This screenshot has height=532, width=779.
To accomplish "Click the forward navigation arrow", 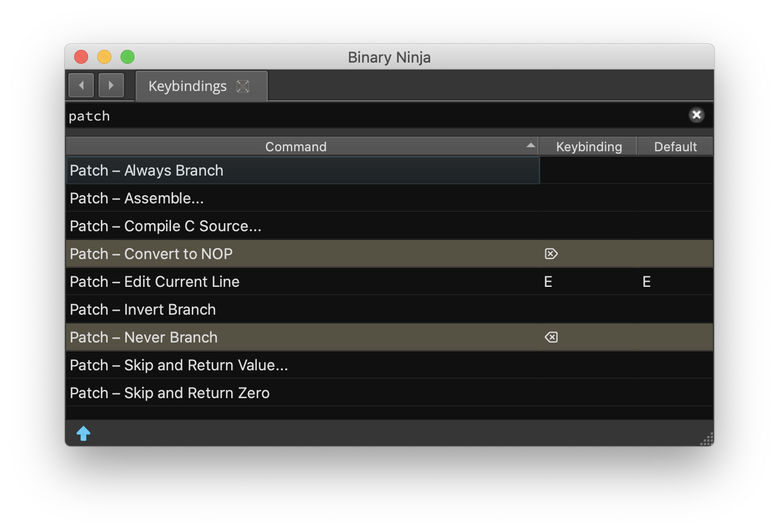I will (x=111, y=85).
